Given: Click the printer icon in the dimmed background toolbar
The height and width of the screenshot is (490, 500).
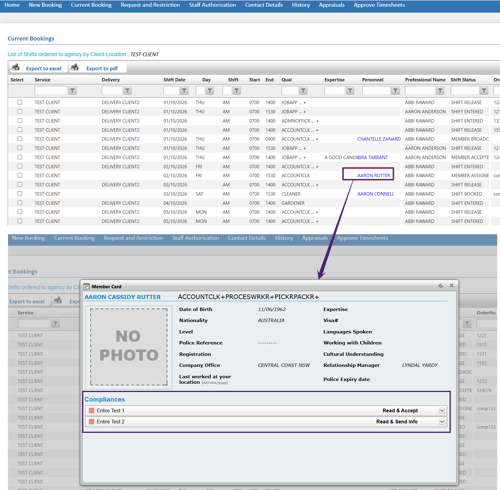Looking at the screenshot, I should click(x=58, y=301).
